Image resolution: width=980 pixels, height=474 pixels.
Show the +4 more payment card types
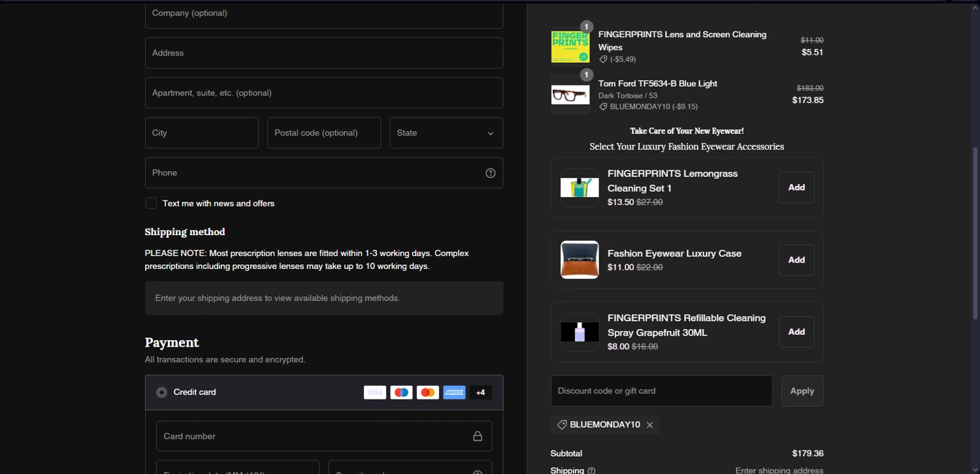[x=480, y=392]
